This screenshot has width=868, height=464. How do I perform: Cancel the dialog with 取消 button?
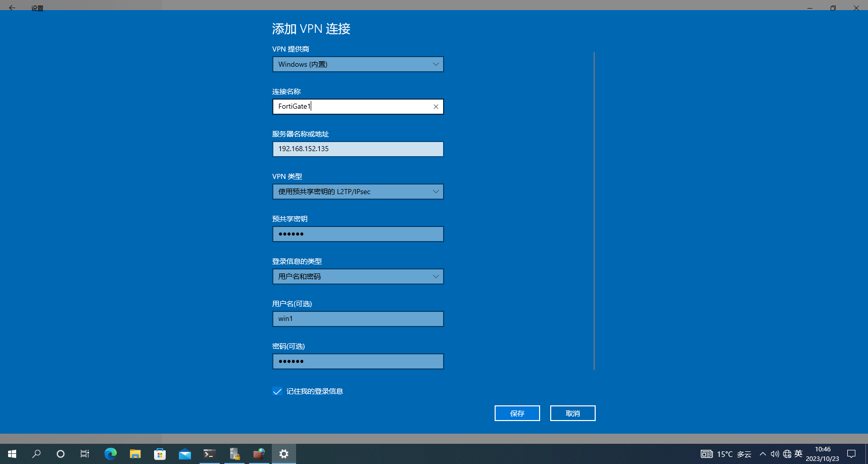[x=573, y=413]
